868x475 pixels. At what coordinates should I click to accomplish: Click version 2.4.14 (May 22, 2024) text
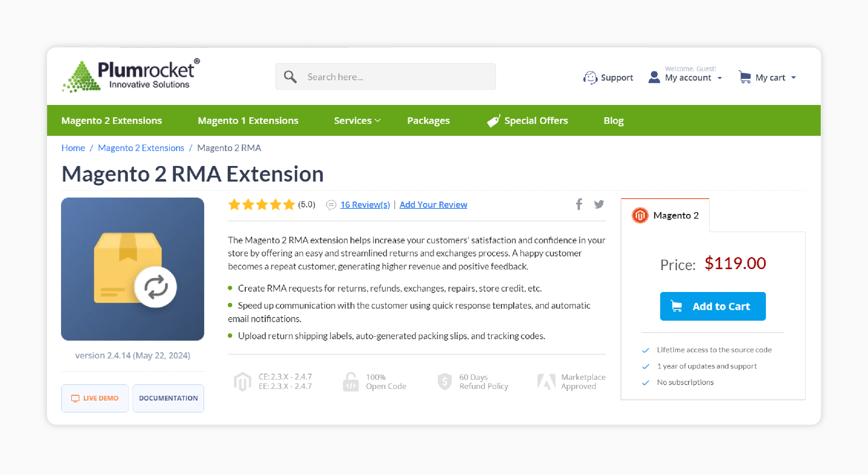pyautogui.click(x=133, y=356)
